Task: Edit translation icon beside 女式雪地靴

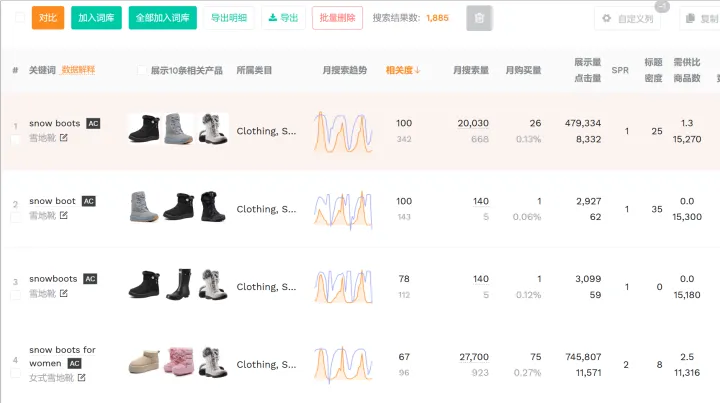Action: [x=82, y=378]
